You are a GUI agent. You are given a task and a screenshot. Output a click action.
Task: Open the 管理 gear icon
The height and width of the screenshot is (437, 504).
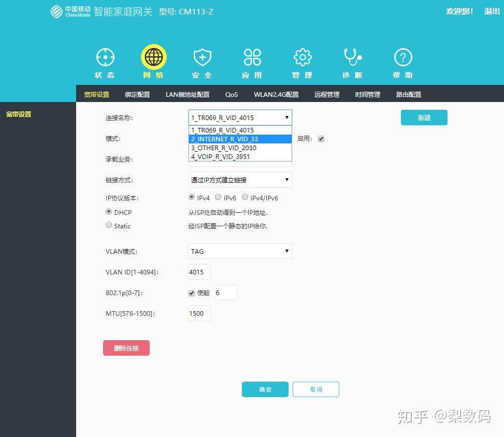tap(303, 57)
